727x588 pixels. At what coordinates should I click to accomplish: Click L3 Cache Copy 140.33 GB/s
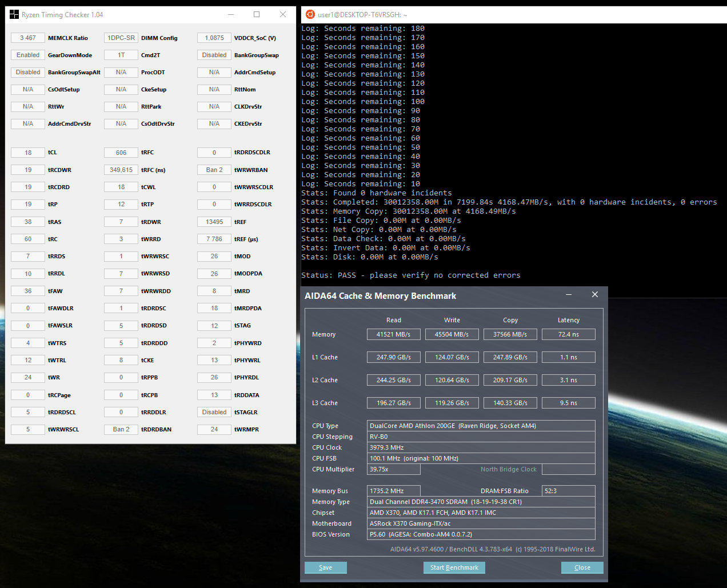(x=510, y=403)
